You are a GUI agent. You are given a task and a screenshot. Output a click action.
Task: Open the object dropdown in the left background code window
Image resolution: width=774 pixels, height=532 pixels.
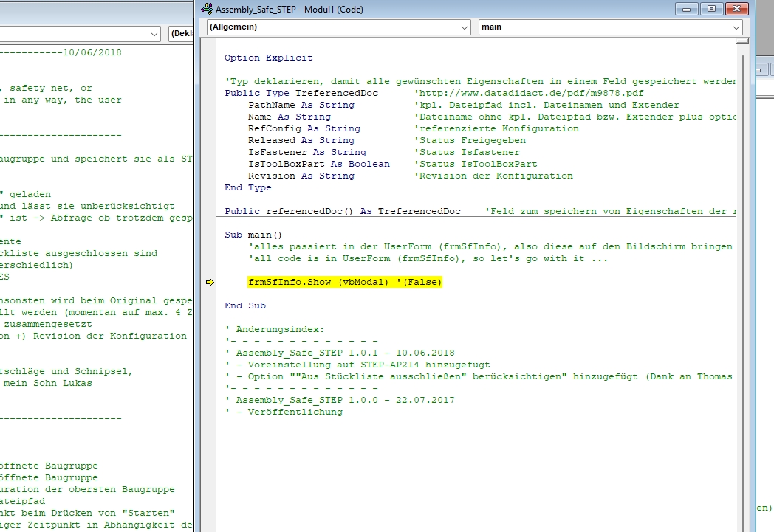pyautogui.click(x=154, y=34)
